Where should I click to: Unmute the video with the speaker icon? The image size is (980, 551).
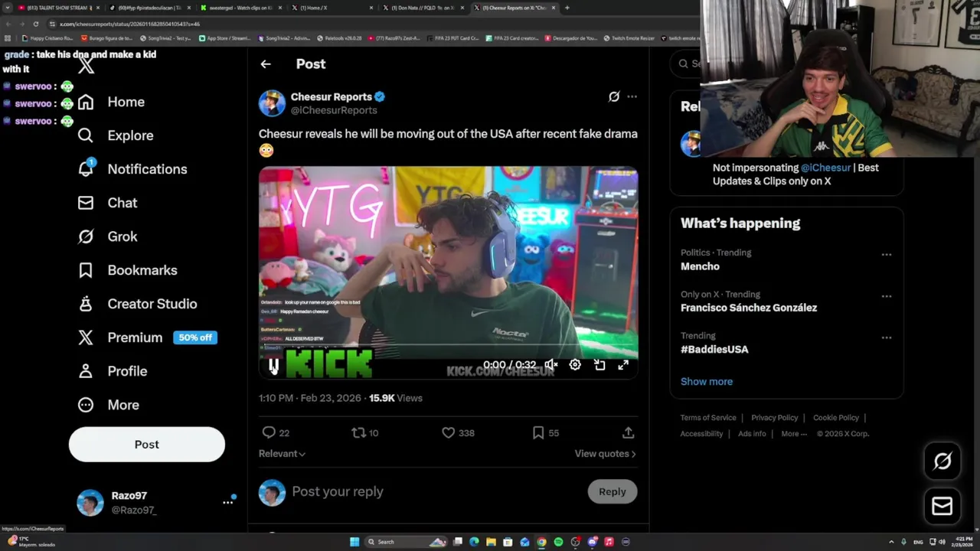[x=550, y=365]
